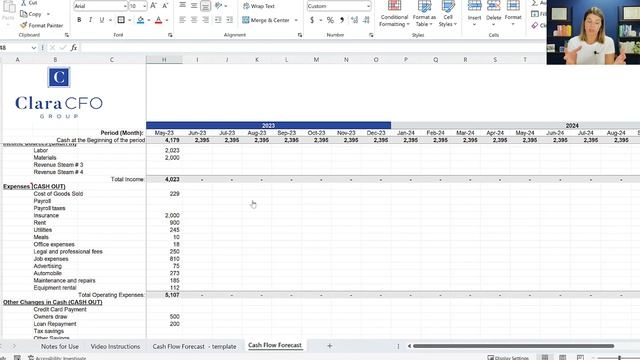Apply font color with the red A icon
The height and width of the screenshot is (360, 640).
(159, 20)
